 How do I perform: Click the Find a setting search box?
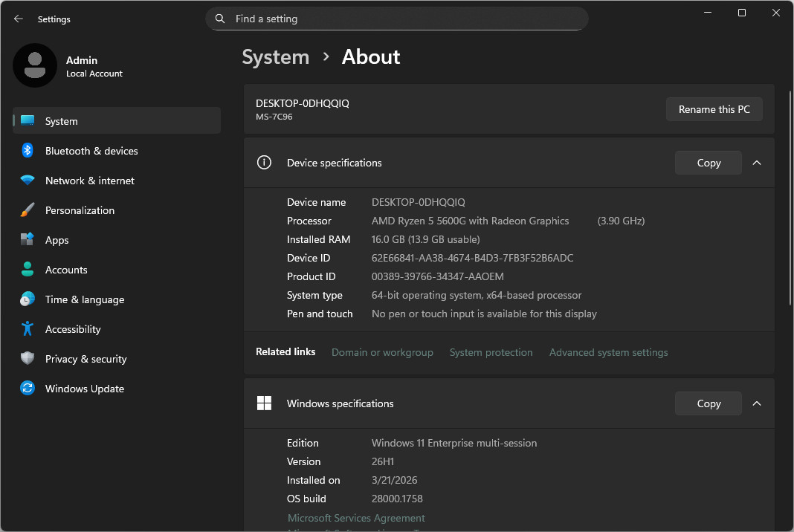396,19
